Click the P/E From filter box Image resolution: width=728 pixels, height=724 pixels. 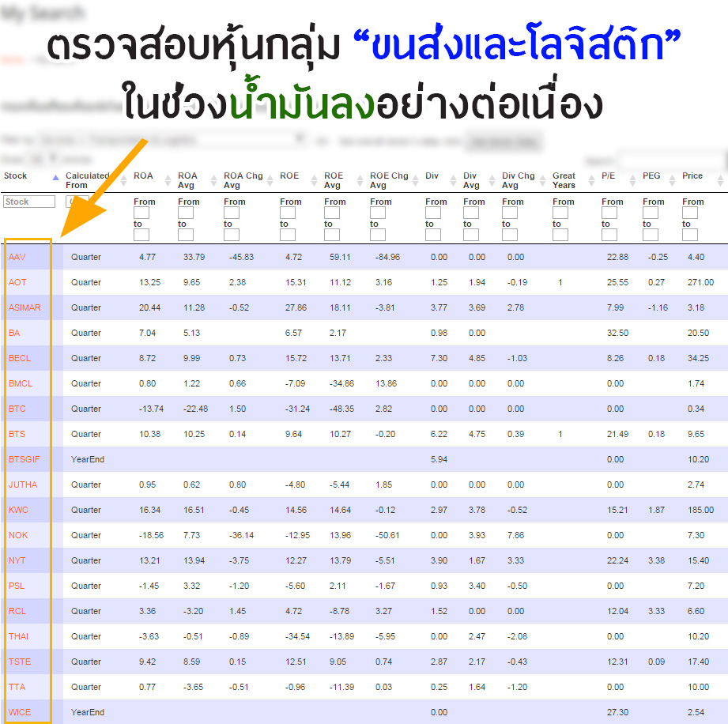tap(609, 213)
